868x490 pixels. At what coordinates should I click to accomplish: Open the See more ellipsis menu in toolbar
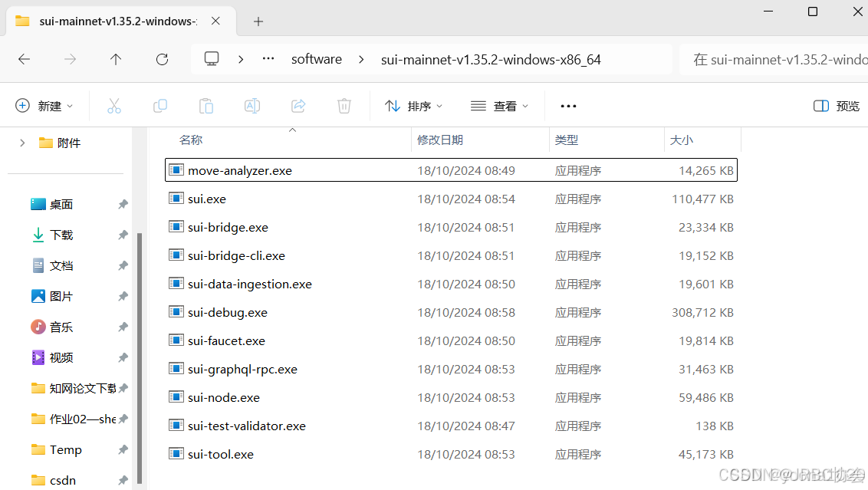pyautogui.click(x=568, y=106)
